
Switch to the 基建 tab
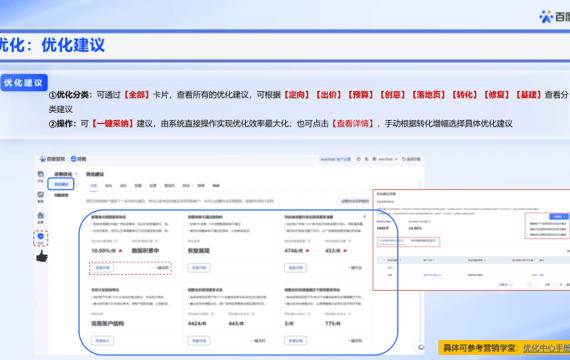click(216, 185)
